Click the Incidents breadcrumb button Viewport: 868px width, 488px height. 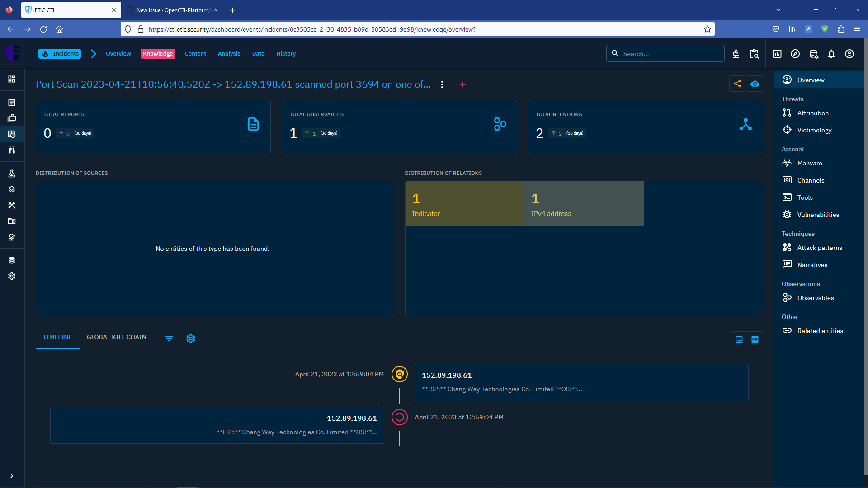point(60,54)
